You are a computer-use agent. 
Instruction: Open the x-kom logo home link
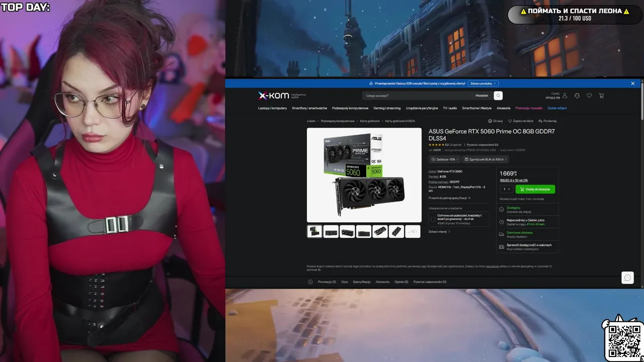coord(273,96)
